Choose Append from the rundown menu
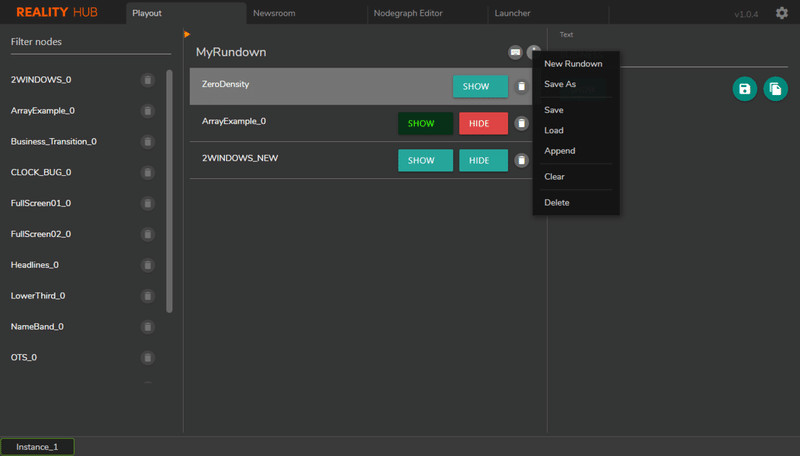This screenshot has width=800, height=456. (576, 151)
